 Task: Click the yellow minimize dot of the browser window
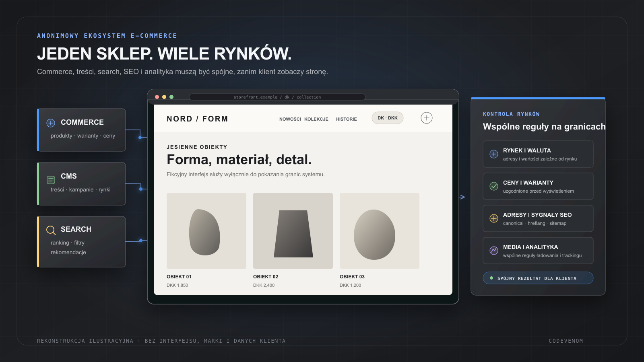[x=164, y=97]
